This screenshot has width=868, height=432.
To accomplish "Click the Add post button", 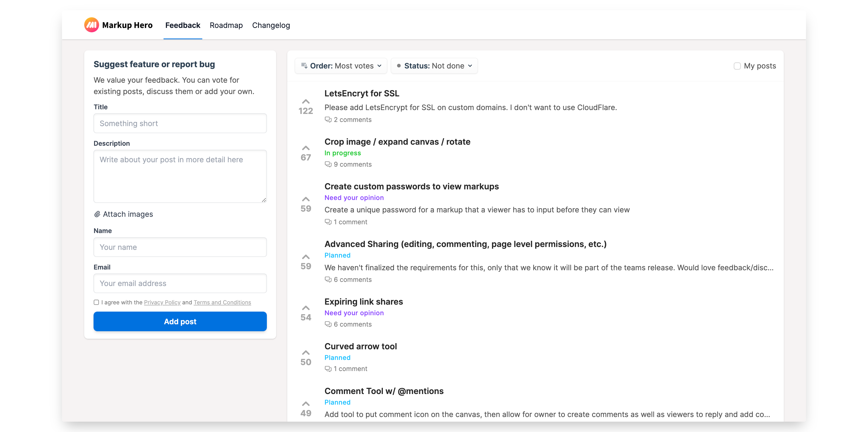I will 180,321.
